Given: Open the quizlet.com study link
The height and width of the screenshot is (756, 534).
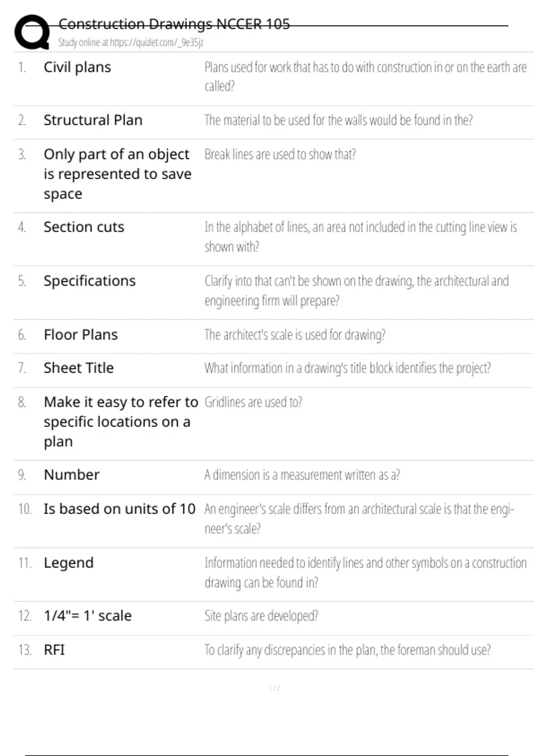Looking at the screenshot, I should click(x=130, y=43).
